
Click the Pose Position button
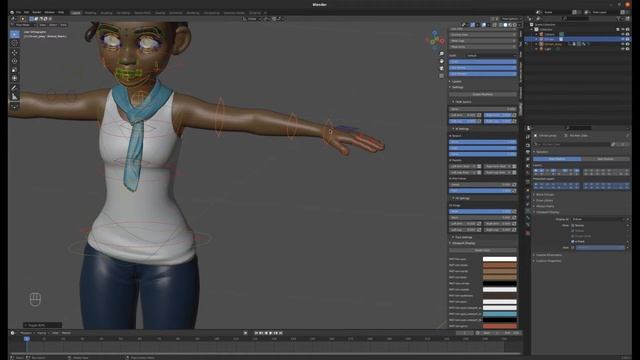tap(557, 159)
